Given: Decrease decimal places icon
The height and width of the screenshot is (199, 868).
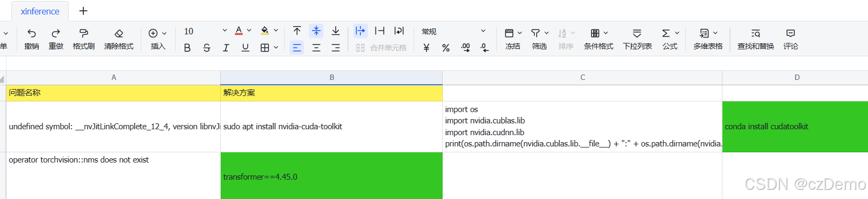Looking at the screenshot, I should (484, 48).
